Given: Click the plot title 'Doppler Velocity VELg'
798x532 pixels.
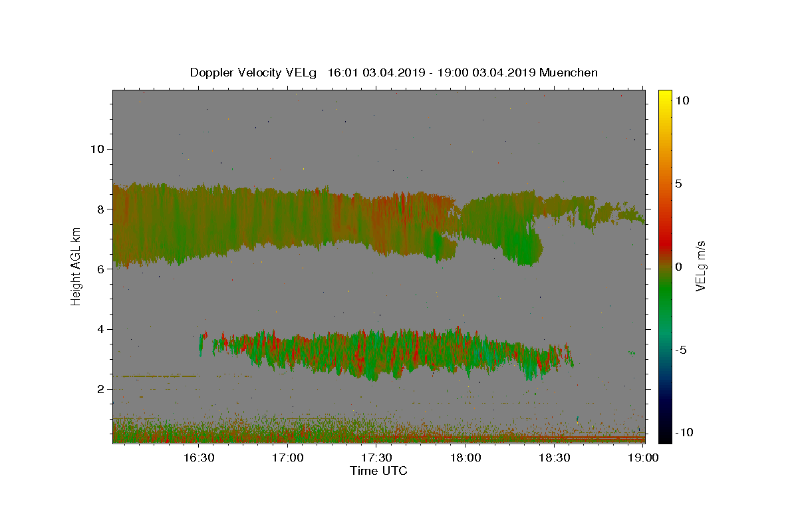Looking at the screenshot, I should tap(254, 72).
